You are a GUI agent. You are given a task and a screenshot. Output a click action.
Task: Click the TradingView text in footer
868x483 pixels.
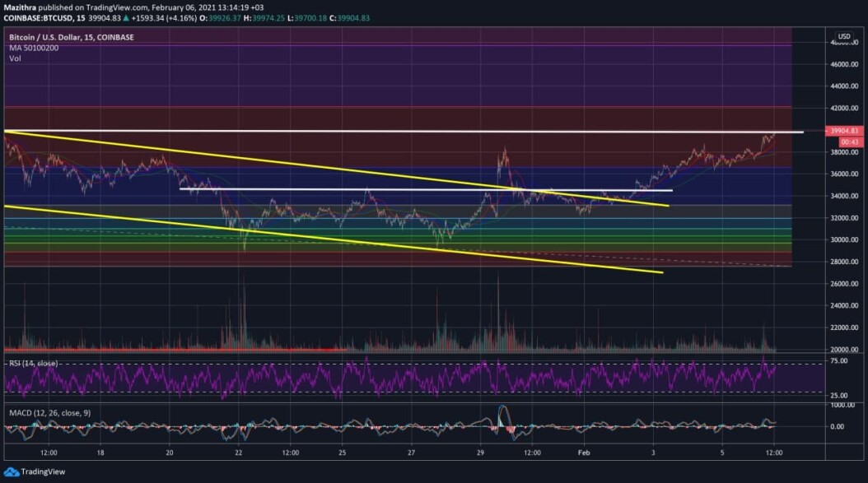click(x=43, y=472)
